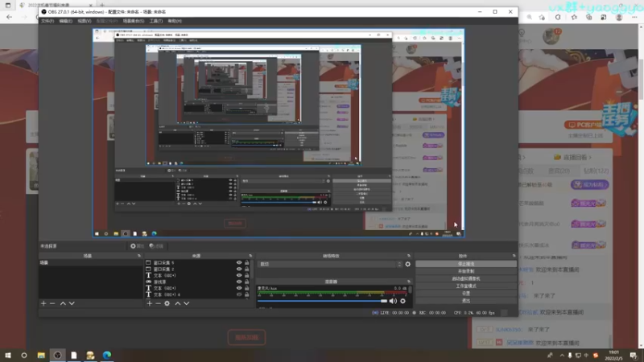Pop out the Scenes dock panel

138,256
